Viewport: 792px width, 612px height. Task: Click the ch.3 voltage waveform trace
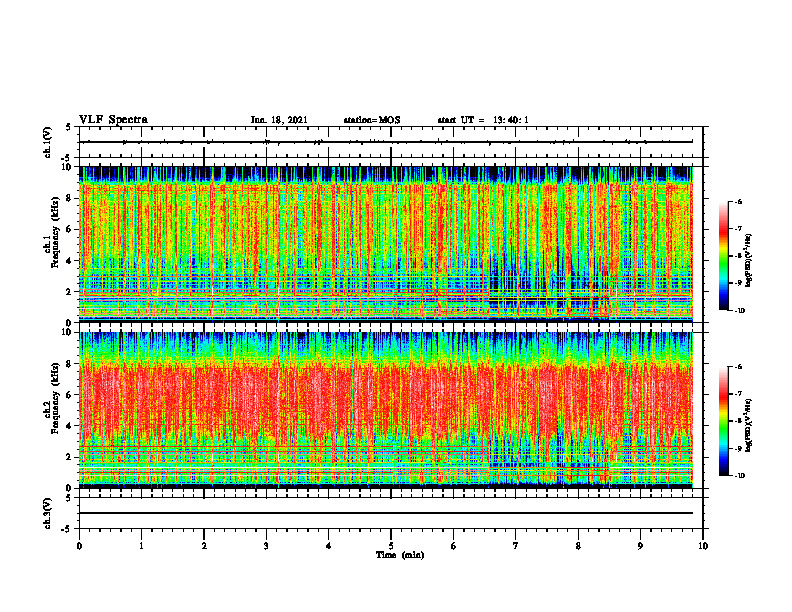pos(385,513)
